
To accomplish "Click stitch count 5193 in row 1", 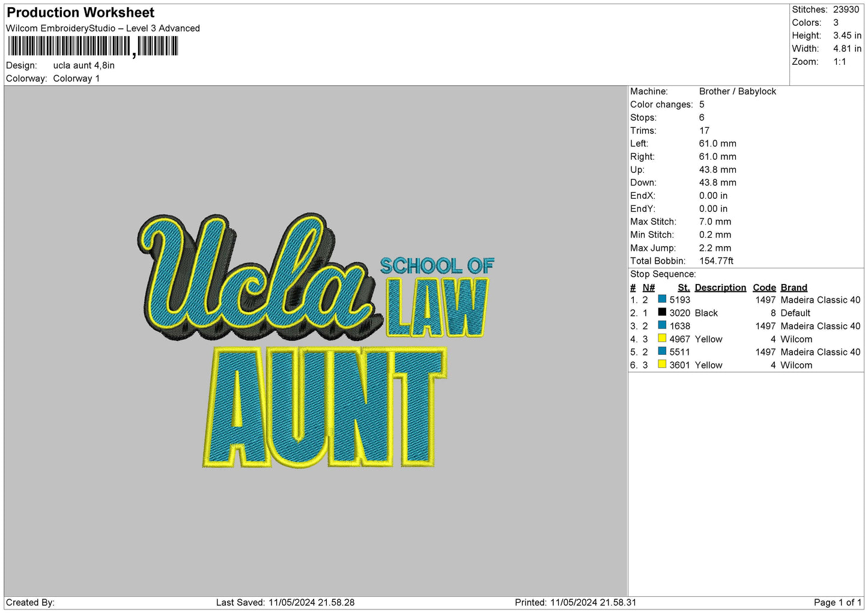I will 680,300.
